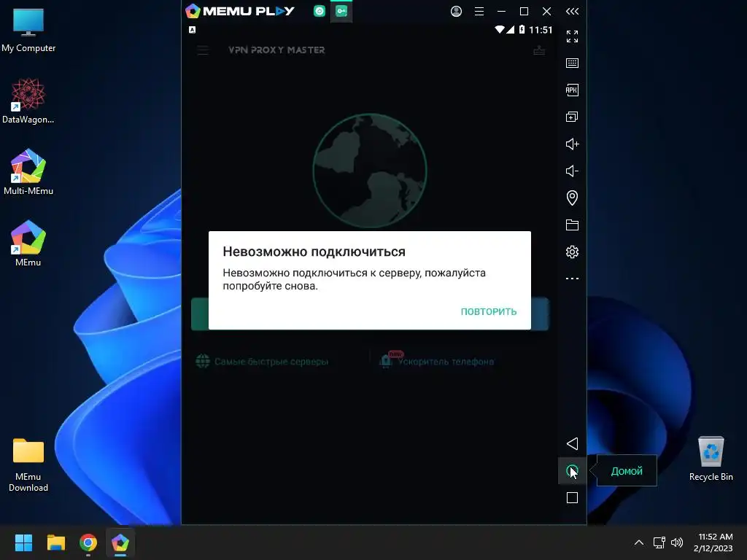Image resolution: width=747 pixels, height=560 pixels.
Task: Click the Android recent apps square
Action: point(572,497)
